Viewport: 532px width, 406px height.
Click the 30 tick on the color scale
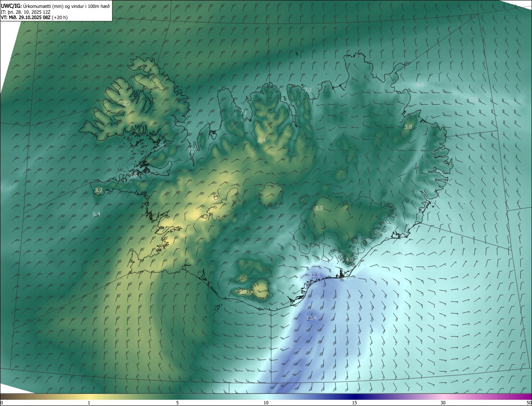pyautogui.click(x=443, y=403)
